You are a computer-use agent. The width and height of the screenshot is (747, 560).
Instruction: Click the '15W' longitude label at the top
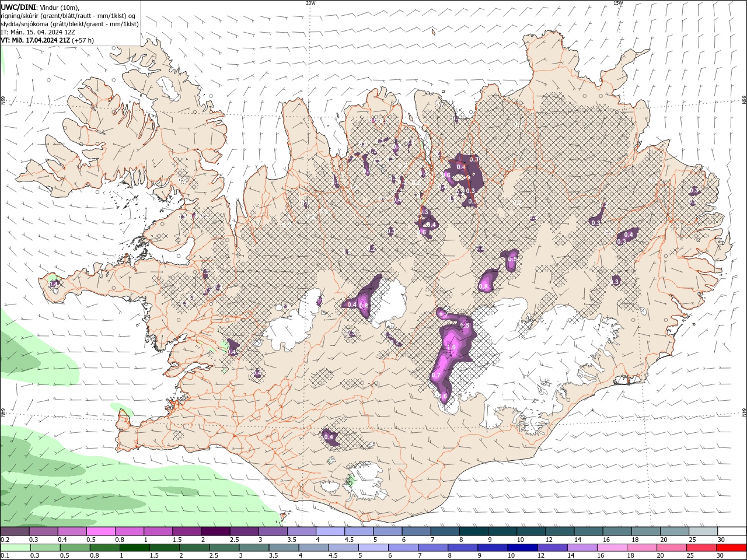pos(618,3)
